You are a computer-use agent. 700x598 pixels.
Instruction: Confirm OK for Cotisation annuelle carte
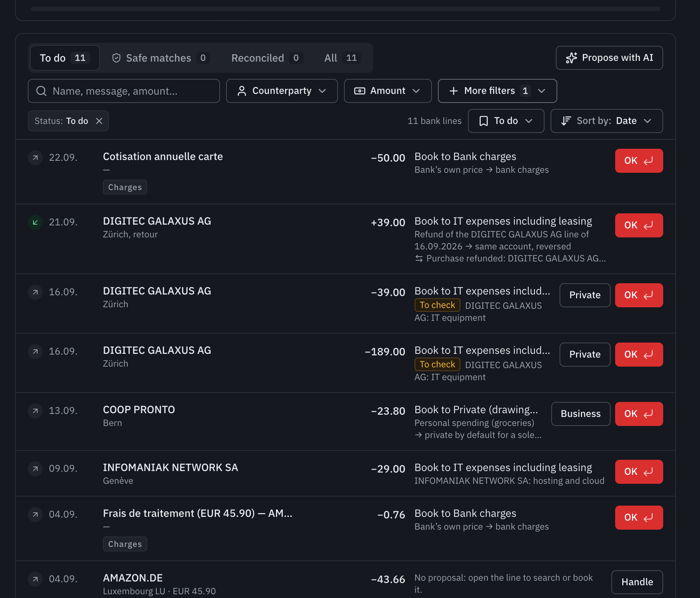pos(639,161)
